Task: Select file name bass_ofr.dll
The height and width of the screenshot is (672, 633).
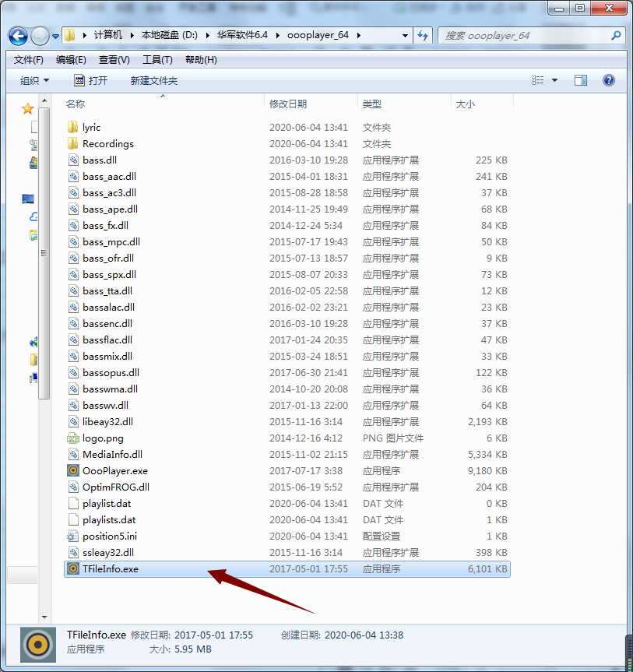Action: (x=108, y=258)
